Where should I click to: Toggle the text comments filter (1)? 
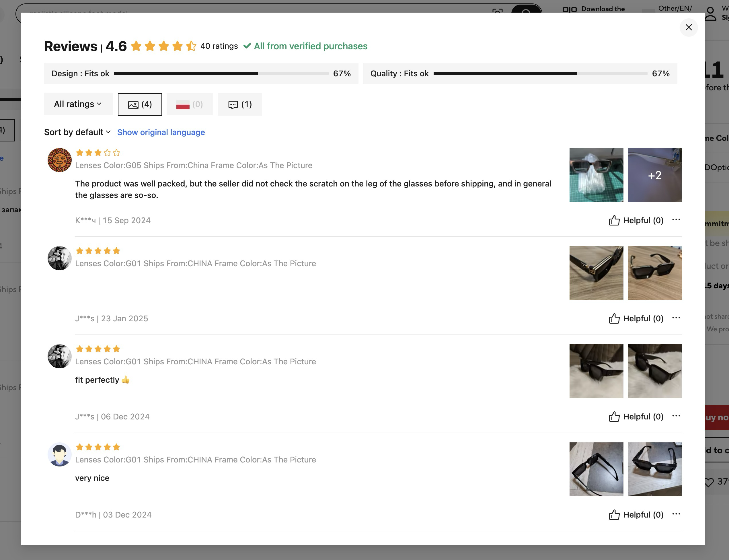point(240,105)
